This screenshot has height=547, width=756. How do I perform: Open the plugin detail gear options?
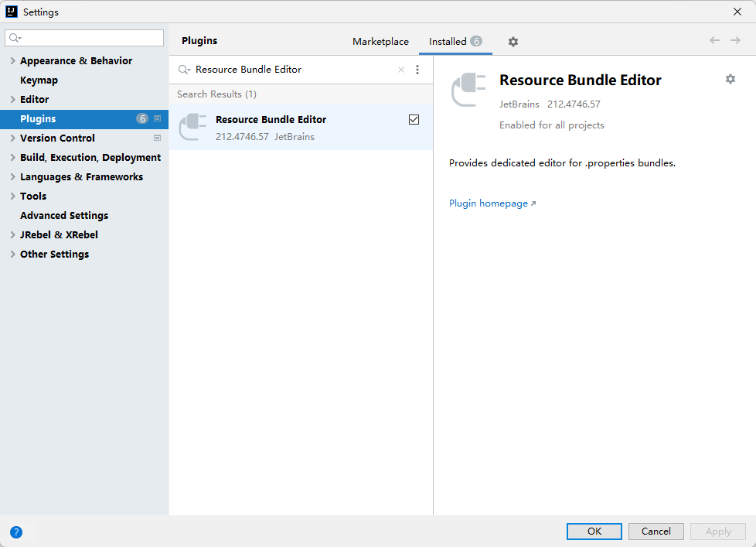pos(730,79)
